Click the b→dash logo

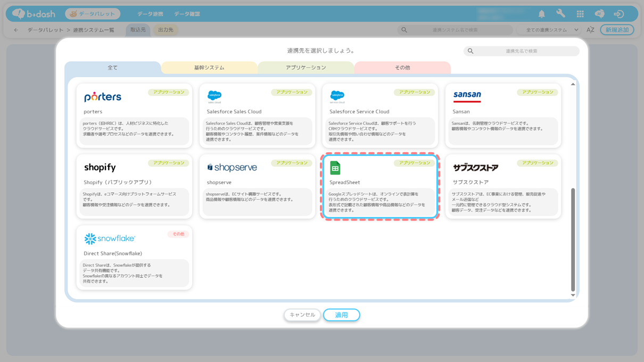(x=33, y=14)
